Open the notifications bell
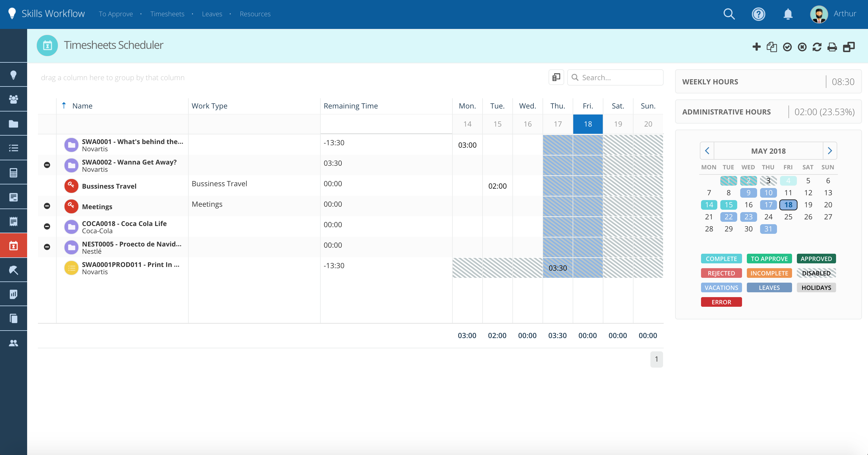868x455 pixels. pyautogui.click(x=788, y=14)
